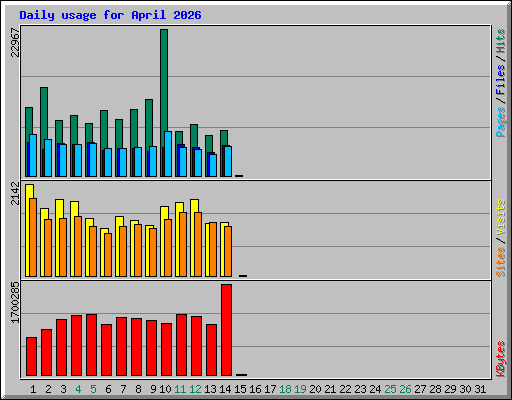The height and width of the screenshot is (400, 512).
Task: Click the red KBytes bar for day 11
Action: tap(181, 345)
